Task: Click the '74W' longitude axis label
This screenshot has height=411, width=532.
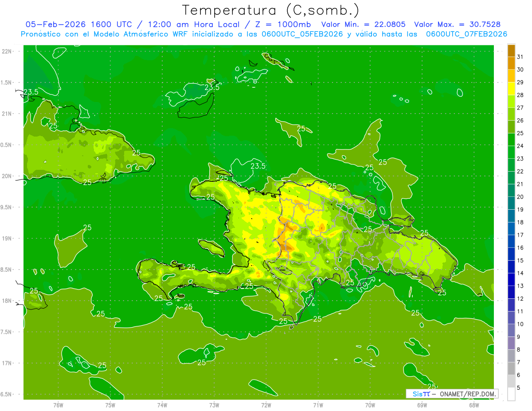Action: tap(162, 405)
